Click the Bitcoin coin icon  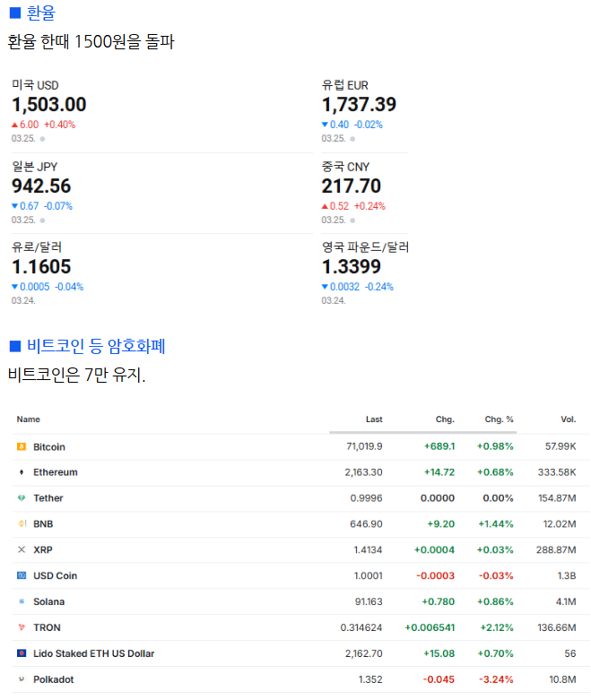coord(22,446)
